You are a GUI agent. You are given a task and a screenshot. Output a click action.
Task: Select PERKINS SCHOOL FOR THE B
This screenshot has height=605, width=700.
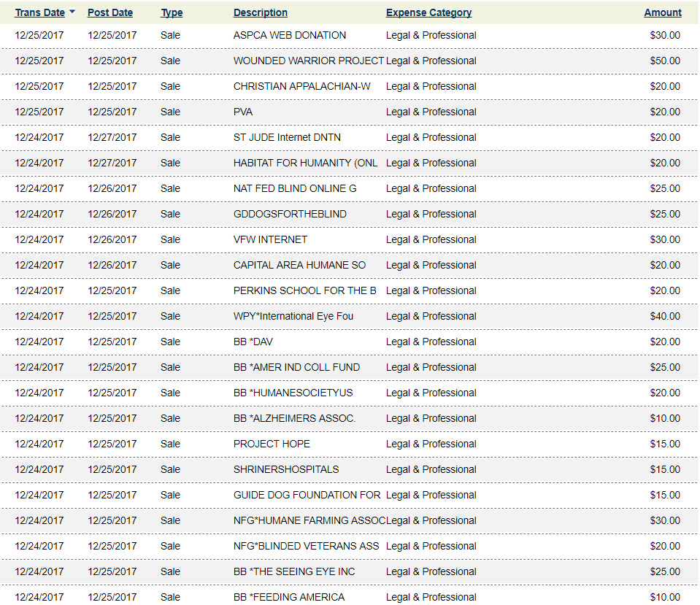pyautogui.click(x=305, y=290)
